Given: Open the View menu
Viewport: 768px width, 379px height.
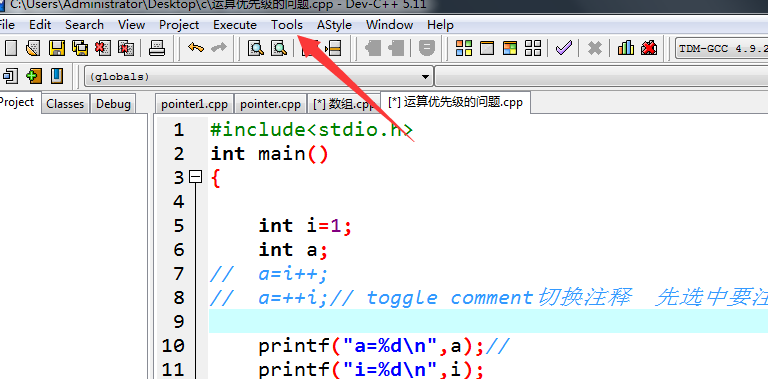Looking at the screenshot, I should pyautogui.click(x=131, y=24).
